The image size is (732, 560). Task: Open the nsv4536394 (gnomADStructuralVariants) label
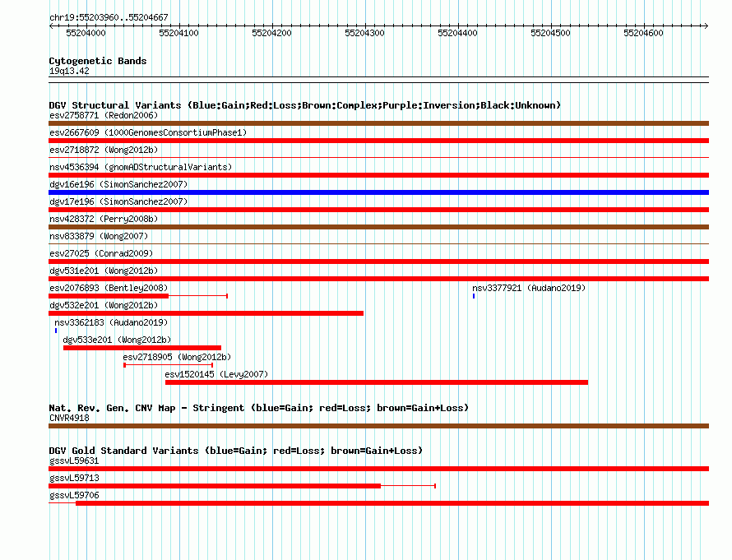tap(141, 167)
